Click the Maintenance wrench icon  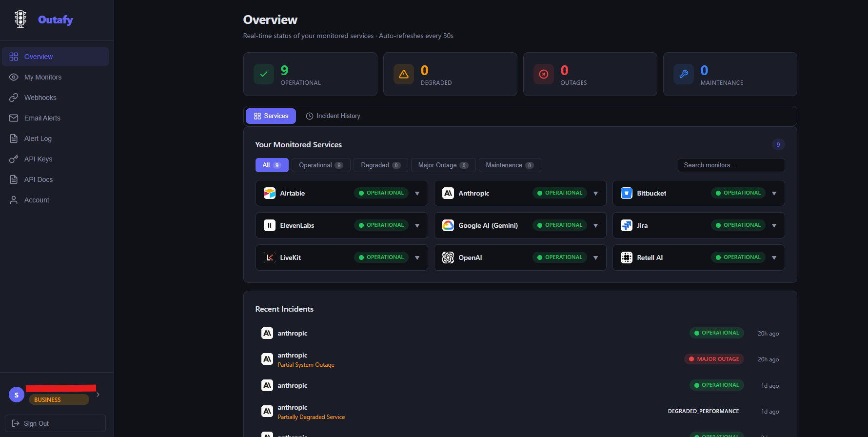tap(684, 74)
